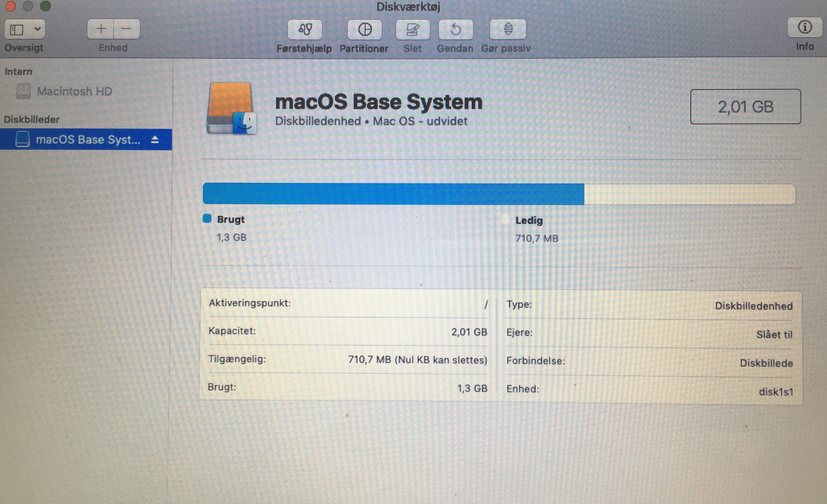Select macOS Base System sidebar row
The height and width of the screenshot is (504, 827).
click(x=86, y=139)
